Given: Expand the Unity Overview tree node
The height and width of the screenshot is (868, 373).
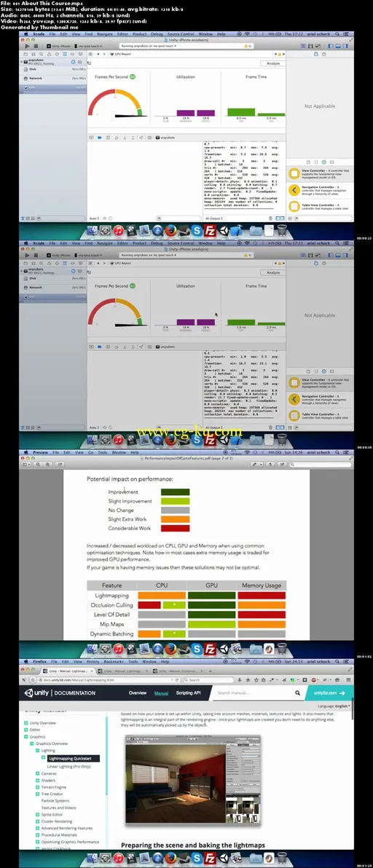Looking at the screenshot, I should pyautogui.click(x=26, y=723).
